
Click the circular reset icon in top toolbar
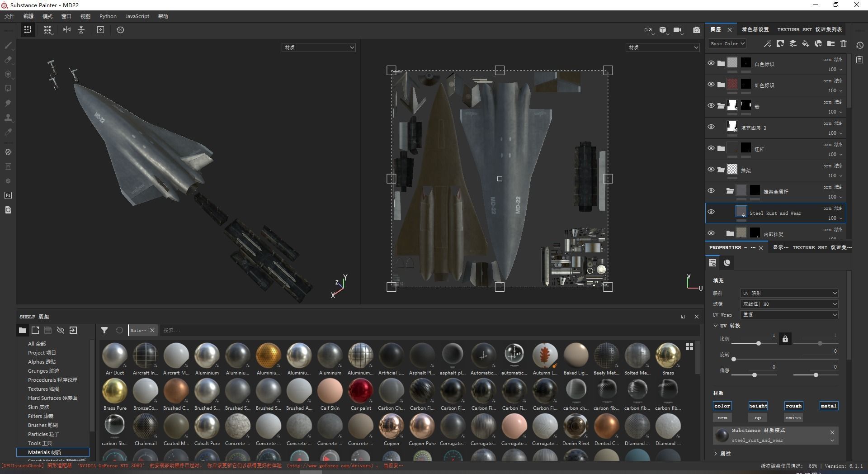120,30
